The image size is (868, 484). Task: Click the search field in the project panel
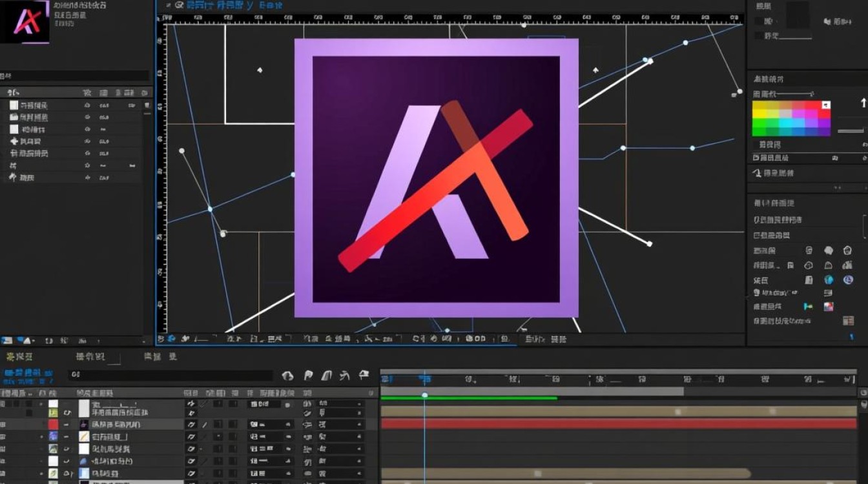point(74,76)
